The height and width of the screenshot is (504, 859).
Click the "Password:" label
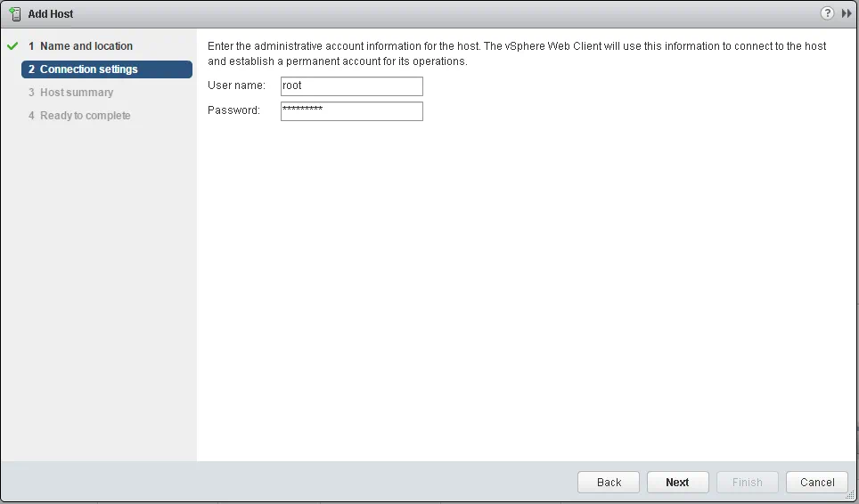[233, 110]
